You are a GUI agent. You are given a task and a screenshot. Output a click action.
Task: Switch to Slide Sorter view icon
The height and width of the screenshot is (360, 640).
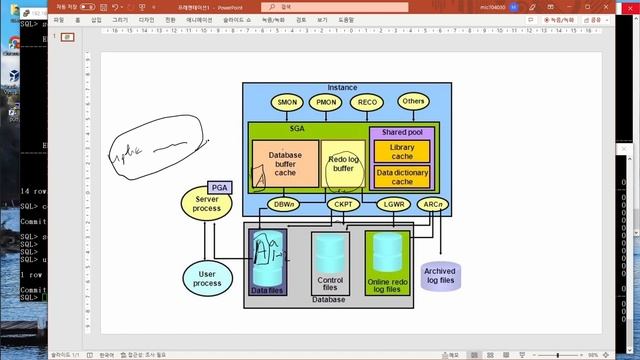pyautogui.click(x=490, y=355)
